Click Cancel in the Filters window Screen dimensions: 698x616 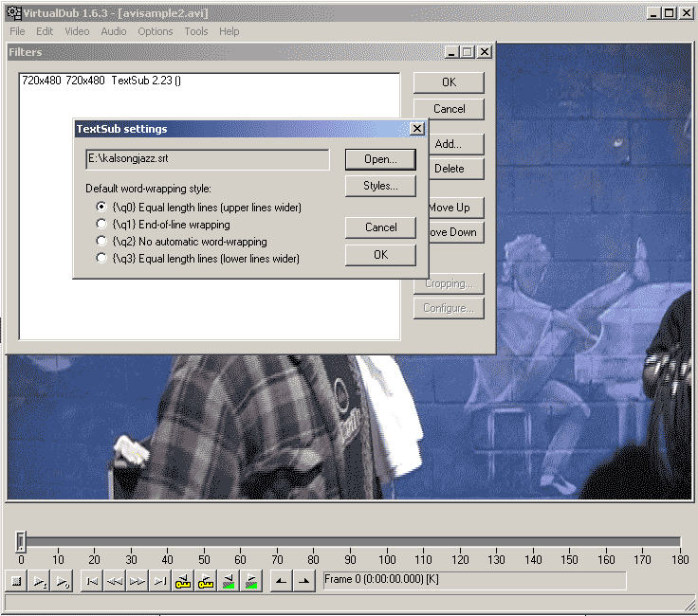(x=449, y=109)
